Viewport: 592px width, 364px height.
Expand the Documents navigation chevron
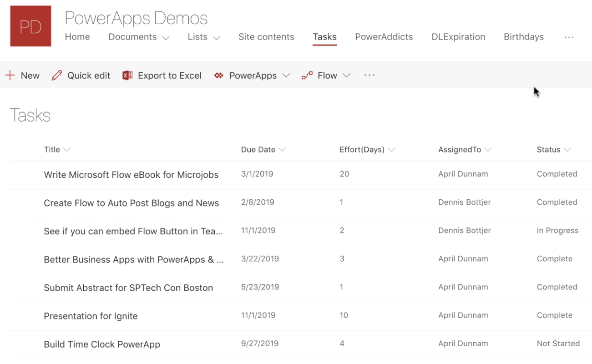click(166, 38)
